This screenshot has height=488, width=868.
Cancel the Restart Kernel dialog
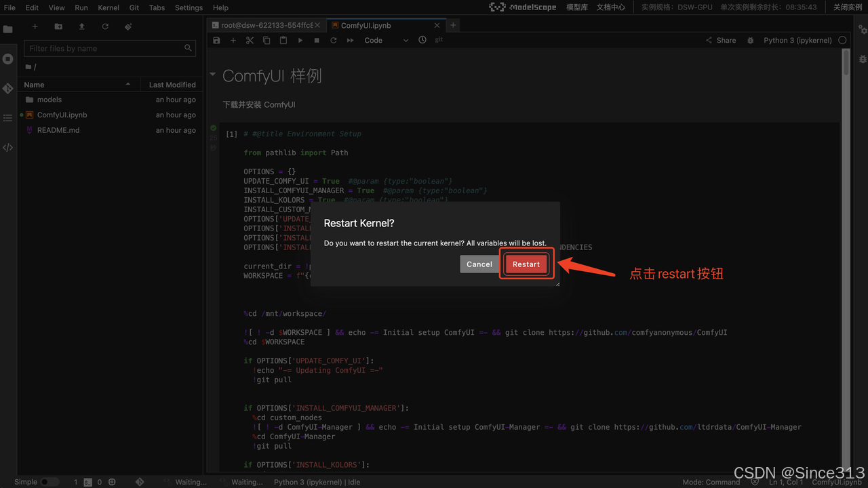pyautogui.click(x=479, y=264)
